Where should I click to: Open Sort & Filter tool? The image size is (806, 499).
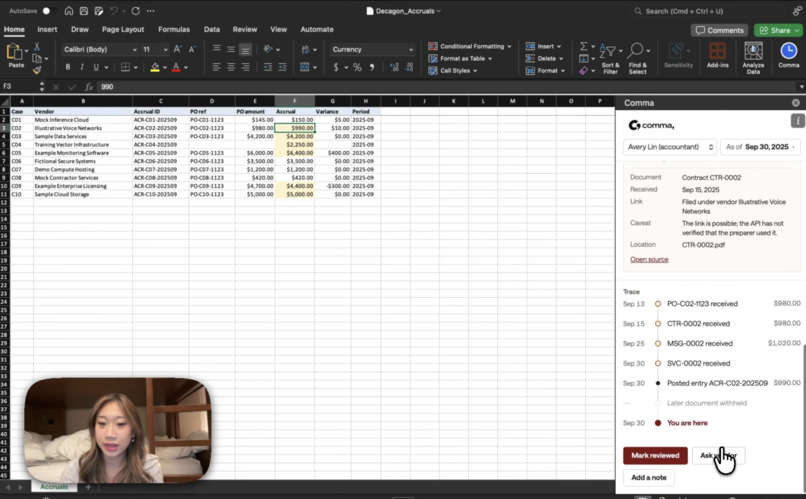610,59
